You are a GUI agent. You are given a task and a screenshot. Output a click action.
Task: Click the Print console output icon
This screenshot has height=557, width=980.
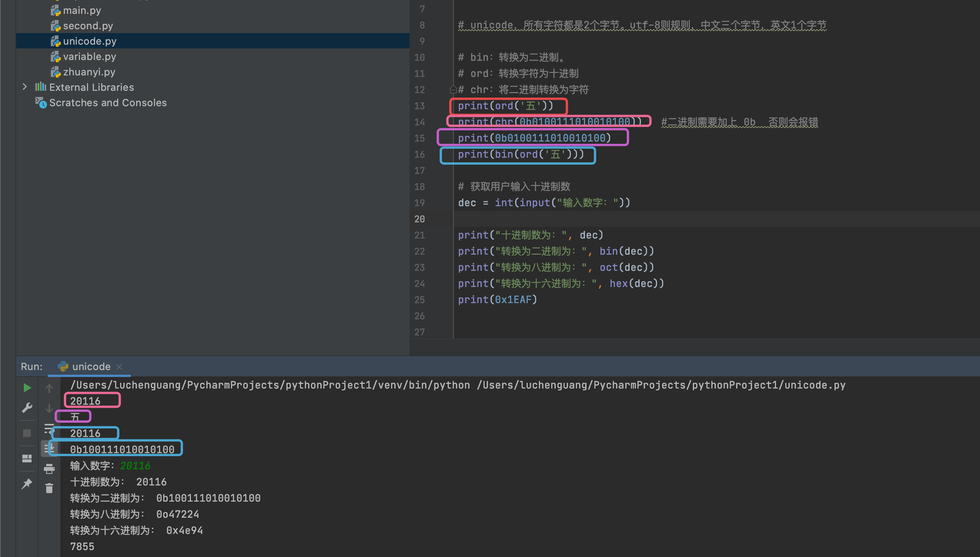[x=49, y=469]
